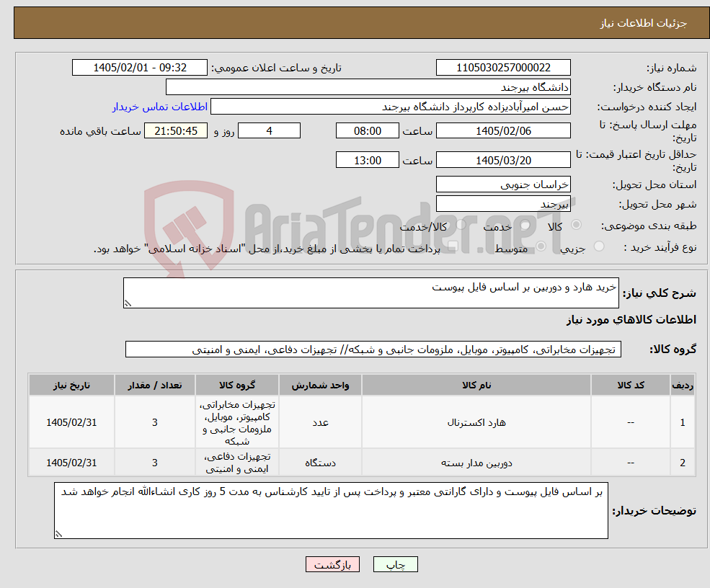Select the کالا category radio button
Viewport: 710px width, 588px height.
point(577,225)
